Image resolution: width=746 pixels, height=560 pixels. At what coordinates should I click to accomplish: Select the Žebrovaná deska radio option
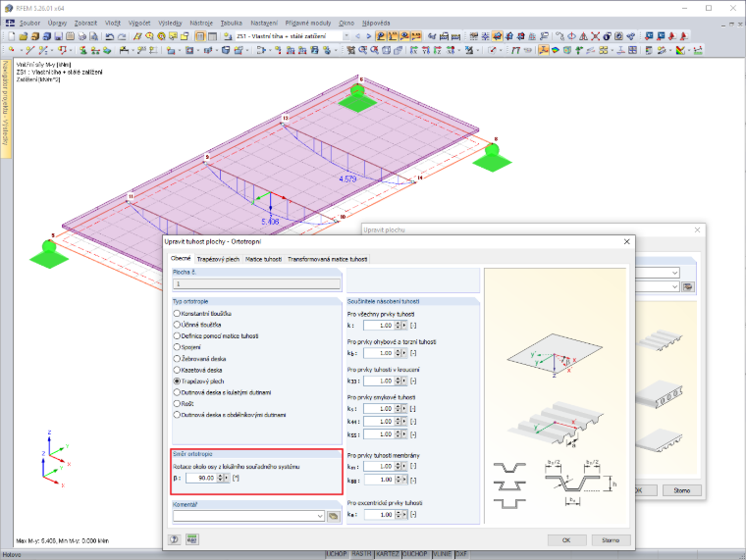point(177,359)
